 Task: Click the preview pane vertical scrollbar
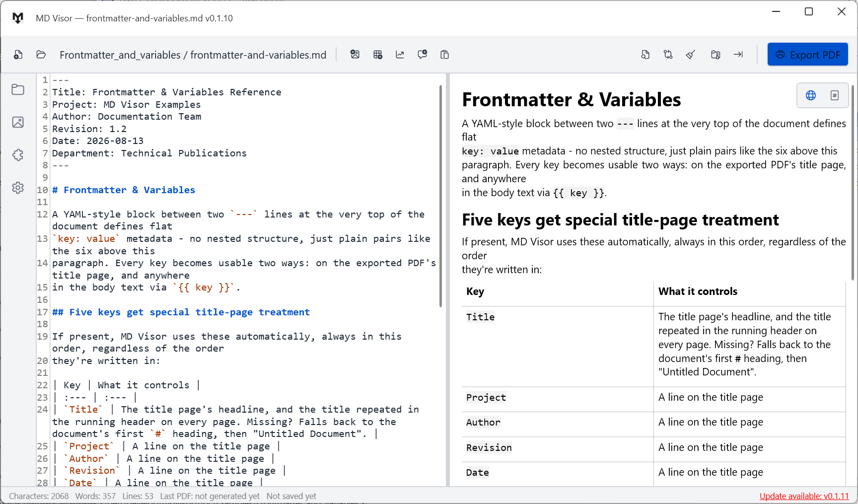click(853, 182)
